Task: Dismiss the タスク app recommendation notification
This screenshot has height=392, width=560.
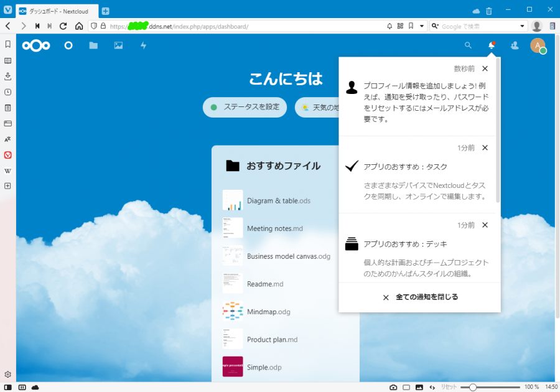Action: point(485,148)
